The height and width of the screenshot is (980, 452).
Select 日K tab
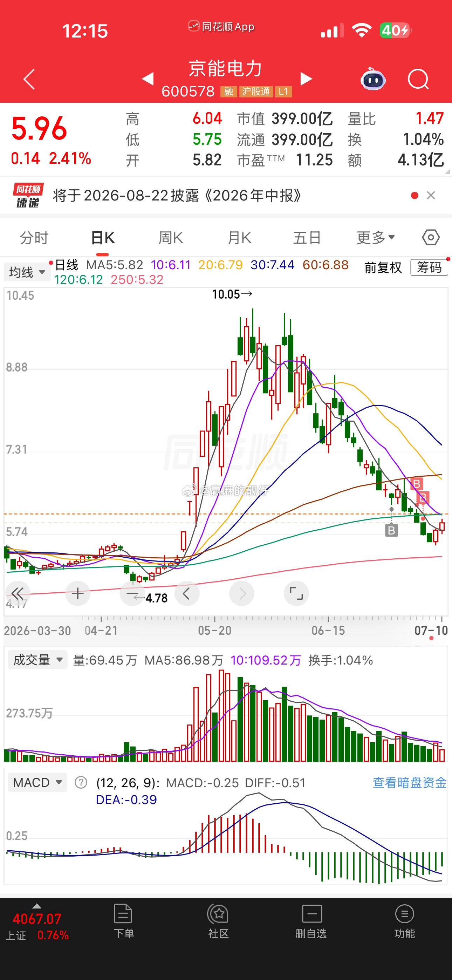(x=103, y=238)
